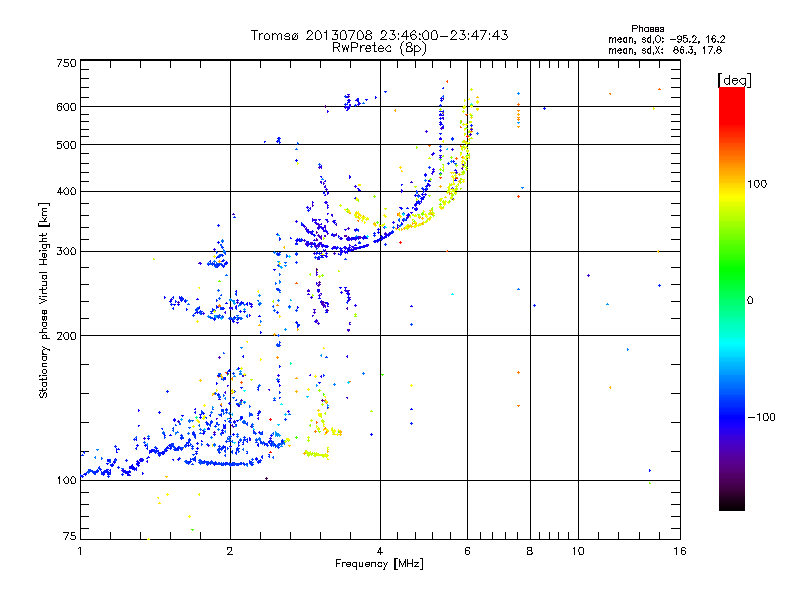The image size is (800, 600).
Task: Click the 'mean, sd,O: -95.2, 16.2' line
Action: click(666, 39)
